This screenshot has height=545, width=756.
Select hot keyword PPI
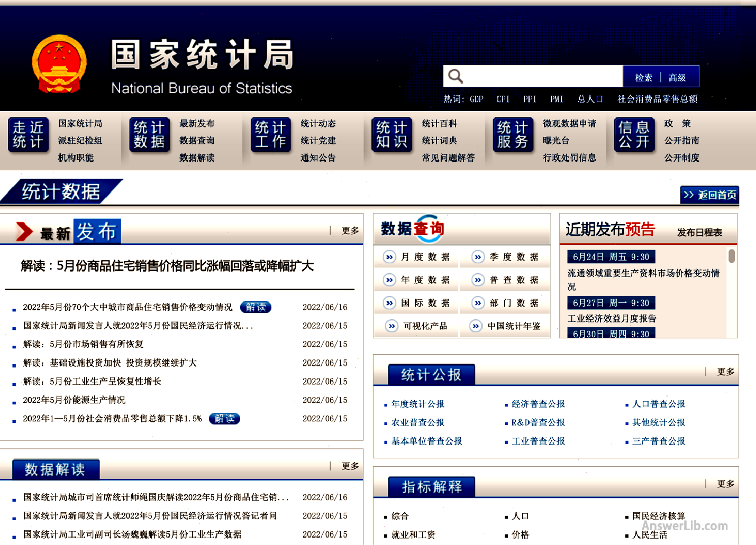tap(530, 99)
